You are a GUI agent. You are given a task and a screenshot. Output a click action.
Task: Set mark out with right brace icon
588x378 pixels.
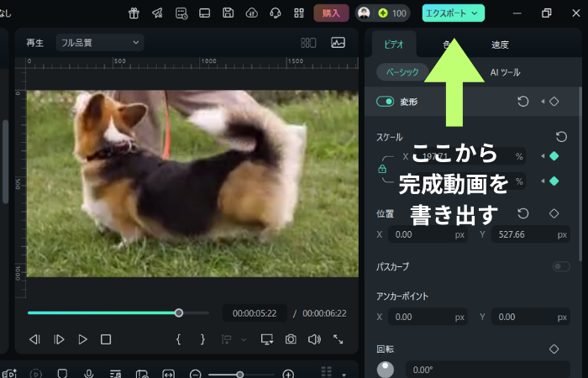click(202, 339)
